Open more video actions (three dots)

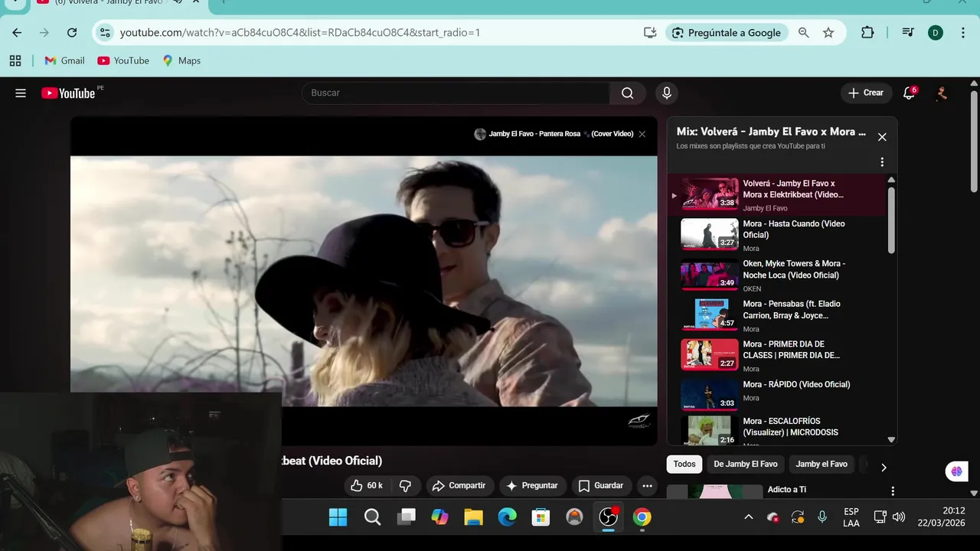(648, 486)
